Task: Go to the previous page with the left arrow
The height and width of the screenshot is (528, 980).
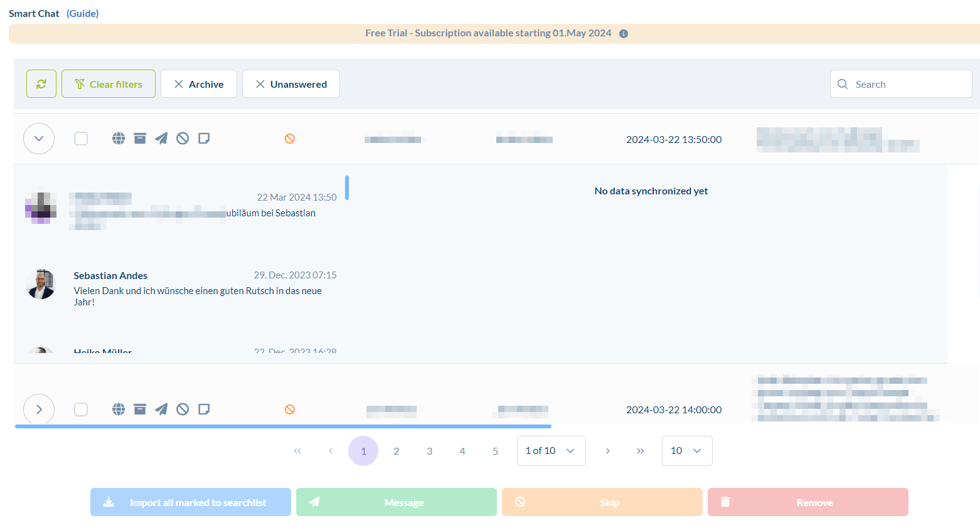Action: pos(331,451)
